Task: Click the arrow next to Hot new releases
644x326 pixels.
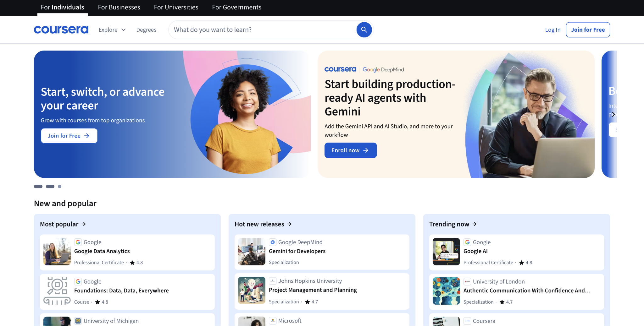Action: (x=289, y=224)
